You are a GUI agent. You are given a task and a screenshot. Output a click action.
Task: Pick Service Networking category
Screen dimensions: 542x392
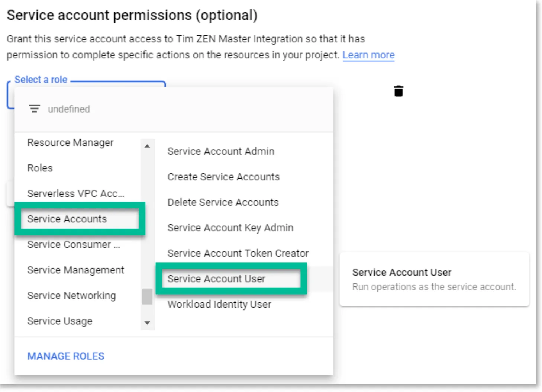(71, 296)
